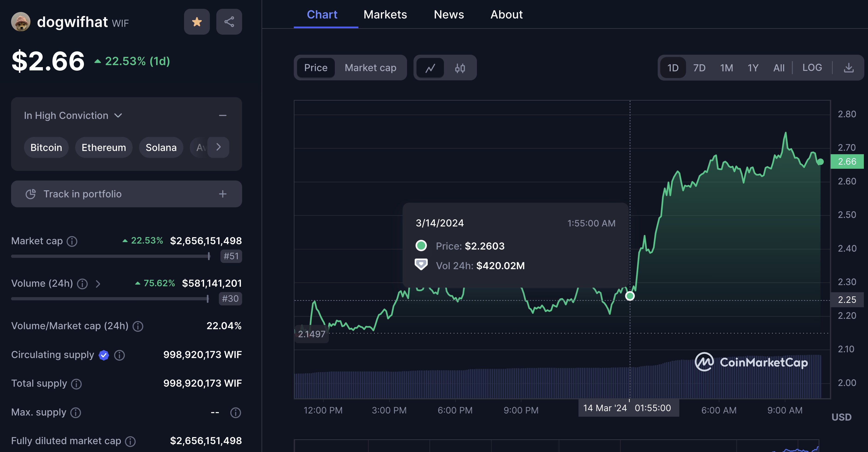Click Circulating supply info icon
868x452 pixels.
click(x=119, y=355)
